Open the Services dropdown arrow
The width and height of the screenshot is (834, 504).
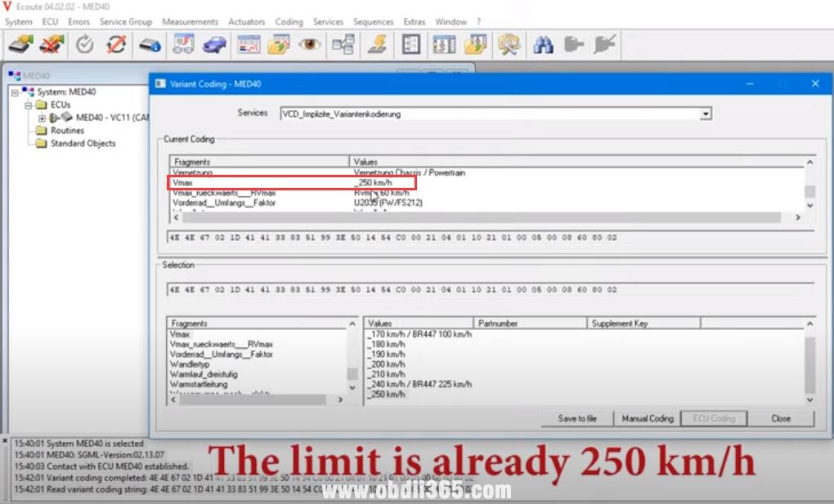706,114
